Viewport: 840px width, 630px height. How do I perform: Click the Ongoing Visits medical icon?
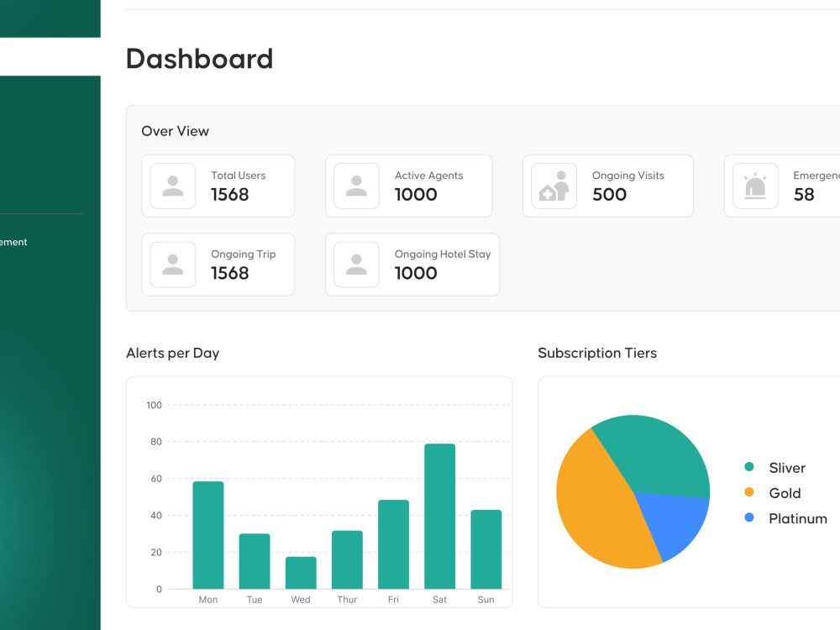[554, 186]
